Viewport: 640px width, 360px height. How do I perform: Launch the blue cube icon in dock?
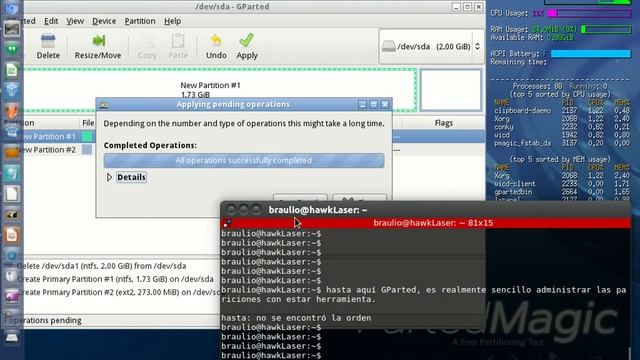[12, 90]
